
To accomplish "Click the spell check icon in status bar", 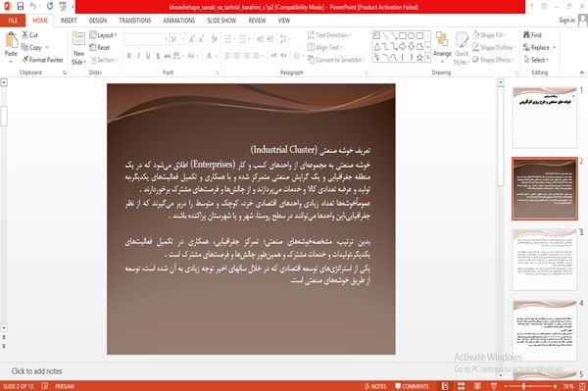I will pyautogui.click(x=45, y=386).
